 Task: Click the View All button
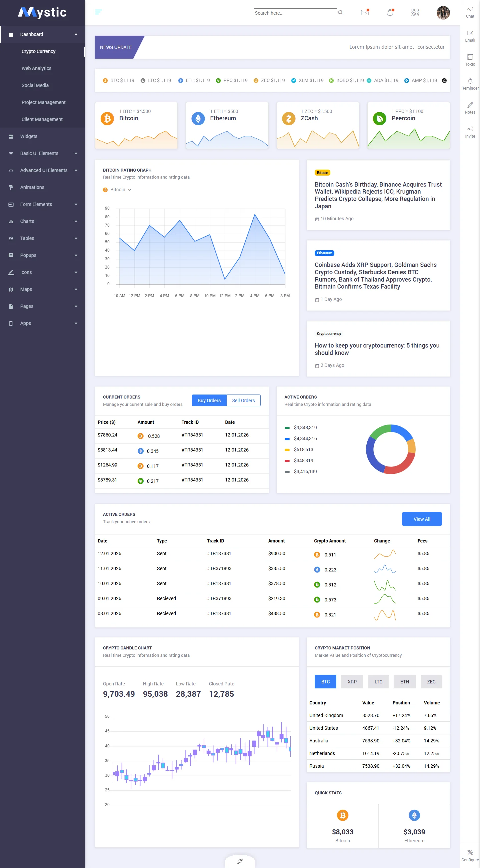pyautogui.click(x=421, y=519)
